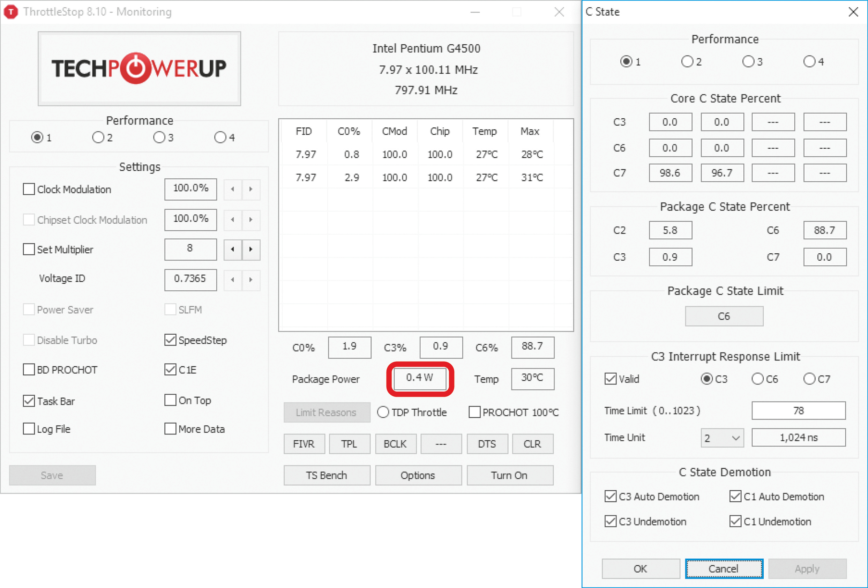Image resolution: width=868 pixels, height=588 pixels.
Task: Select performance profile 3 in main window
Action: point(159,137)
